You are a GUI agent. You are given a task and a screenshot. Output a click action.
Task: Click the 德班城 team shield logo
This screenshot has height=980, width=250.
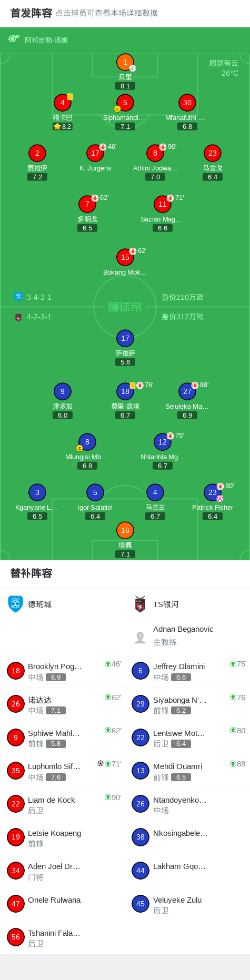pos(16,604)
